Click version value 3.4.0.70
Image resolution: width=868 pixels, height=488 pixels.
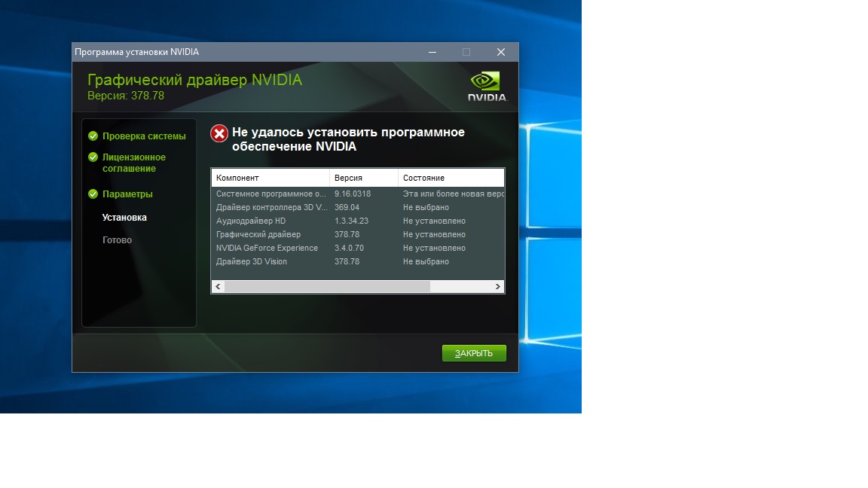coord(349,248)
